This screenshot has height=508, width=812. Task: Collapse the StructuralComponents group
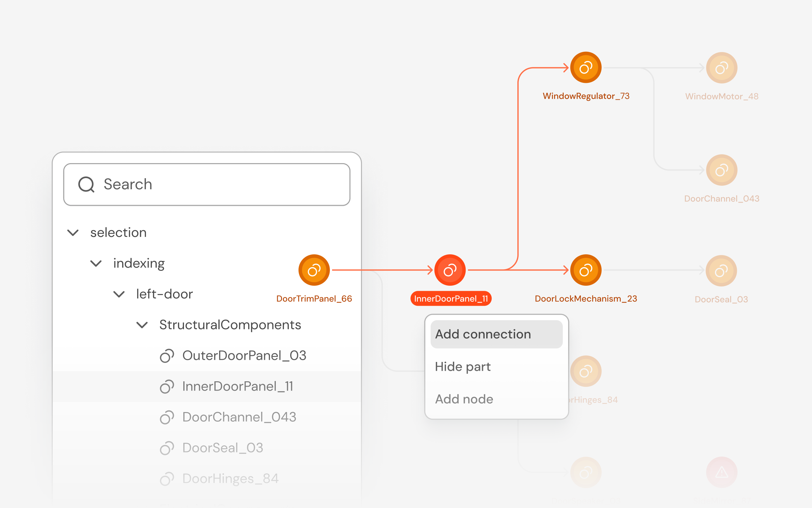[142, 325]
